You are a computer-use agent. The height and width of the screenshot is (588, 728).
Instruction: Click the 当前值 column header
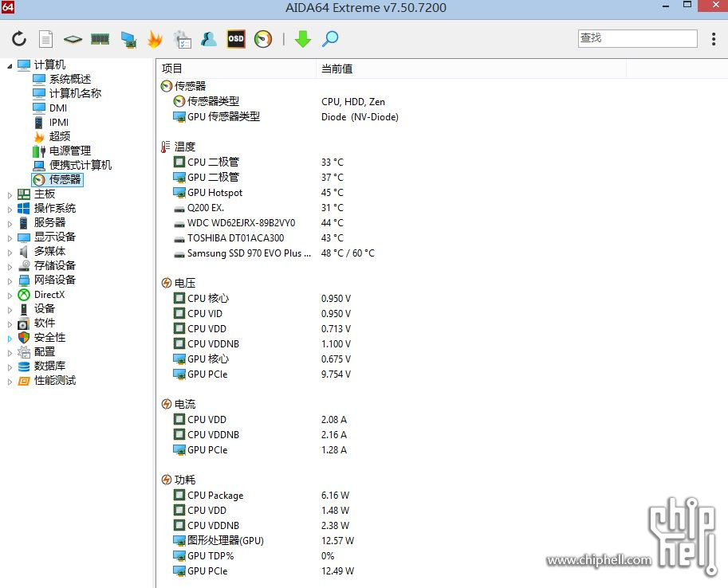click(x=471, y=69)
